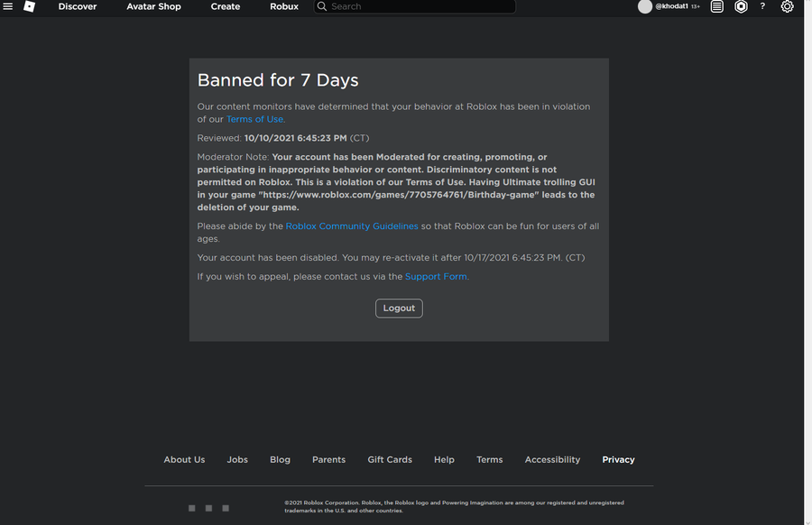
Task: Open the hamburger navigation menu
Action: tap(8, 6)
